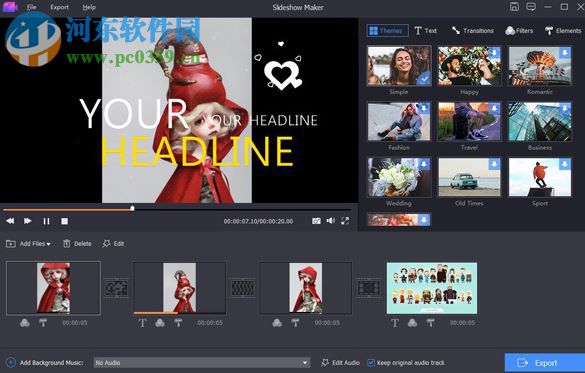This screenshot has height=373, width=585.
Task: Select the third timeline clip
Action: tap(306, 288)
